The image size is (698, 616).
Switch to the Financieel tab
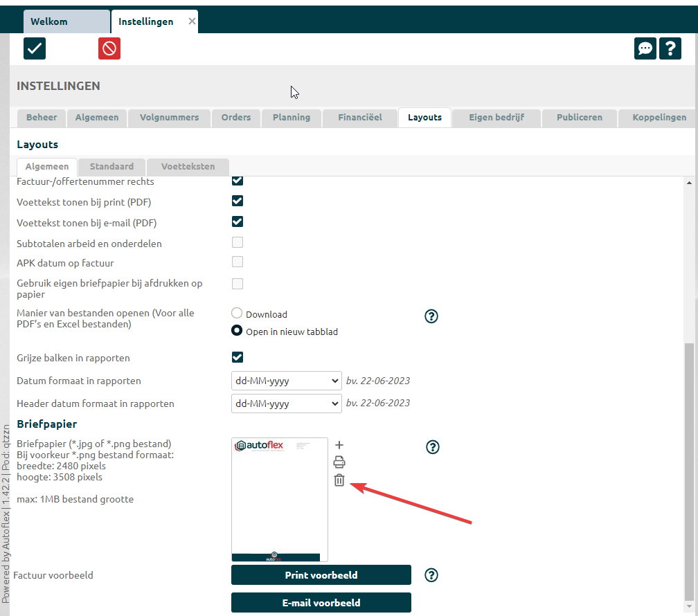[x=360, y=118]
